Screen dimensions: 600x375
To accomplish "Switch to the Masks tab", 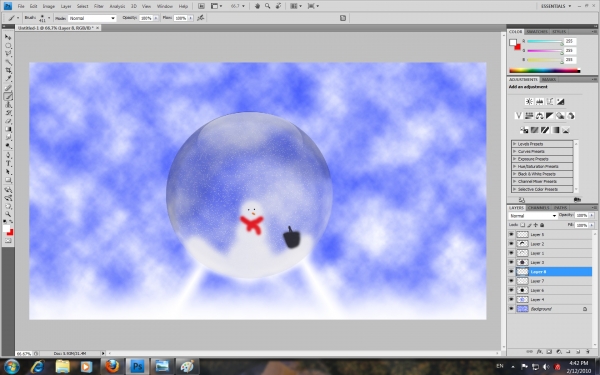I will coord(549,80).
